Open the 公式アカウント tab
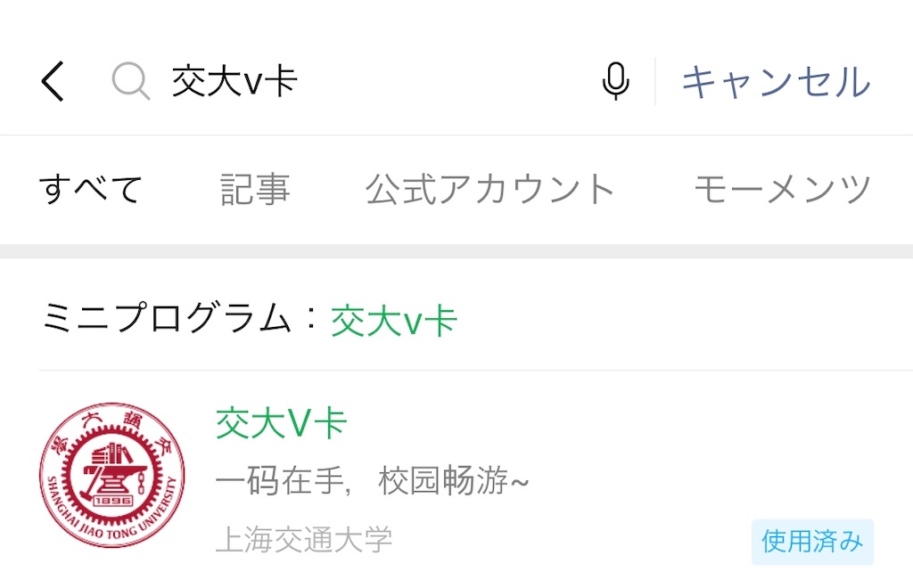The height and width of the screenshot is (588, 913). tap(490, 189)
